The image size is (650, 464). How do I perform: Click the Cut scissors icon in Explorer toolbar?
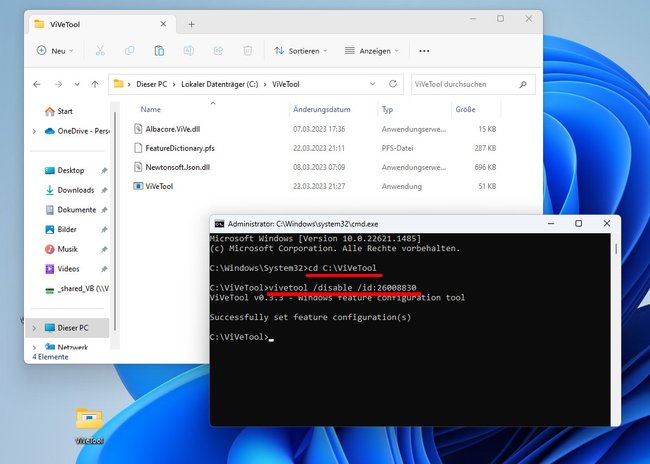coord(100,51)
